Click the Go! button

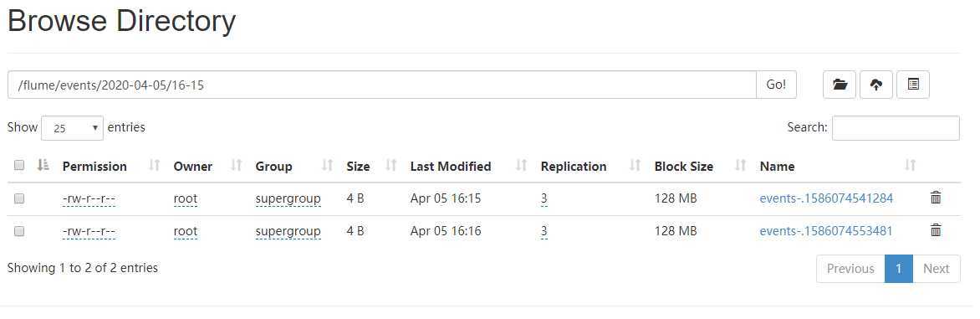pyautogui.click(x=776, y=85)
